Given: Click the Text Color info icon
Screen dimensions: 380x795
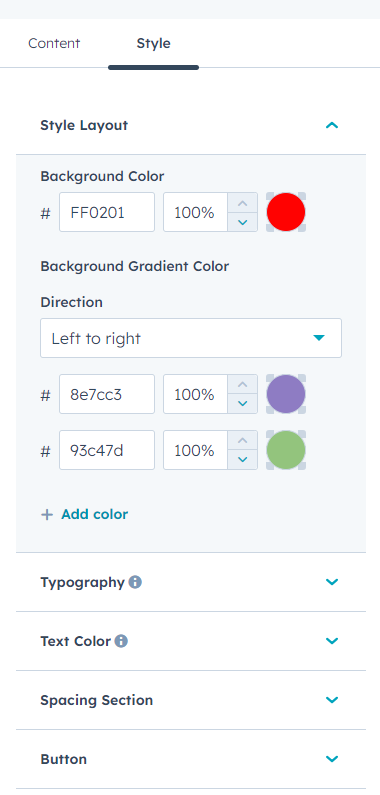Looking at the screenshot, I should [121, 641].
